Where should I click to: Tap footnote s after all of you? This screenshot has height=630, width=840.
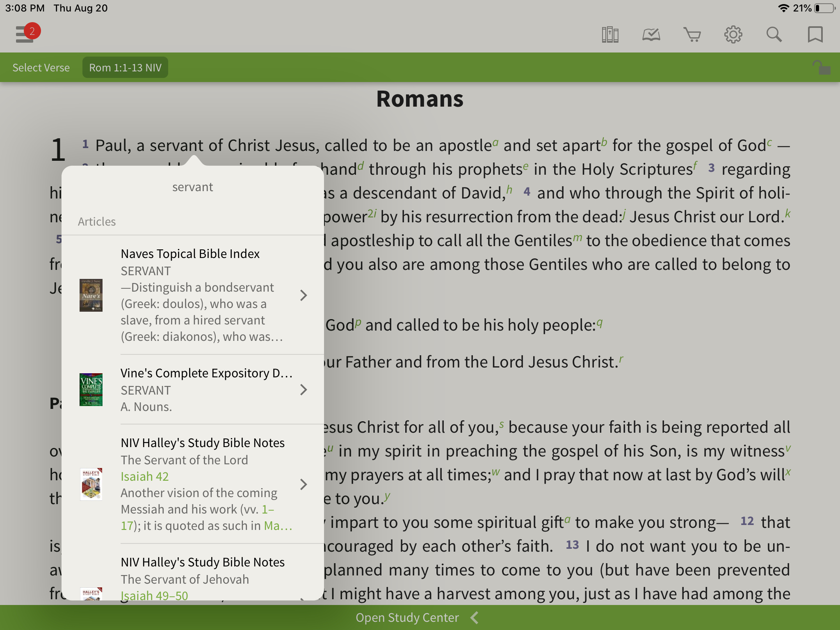point(501,425)
